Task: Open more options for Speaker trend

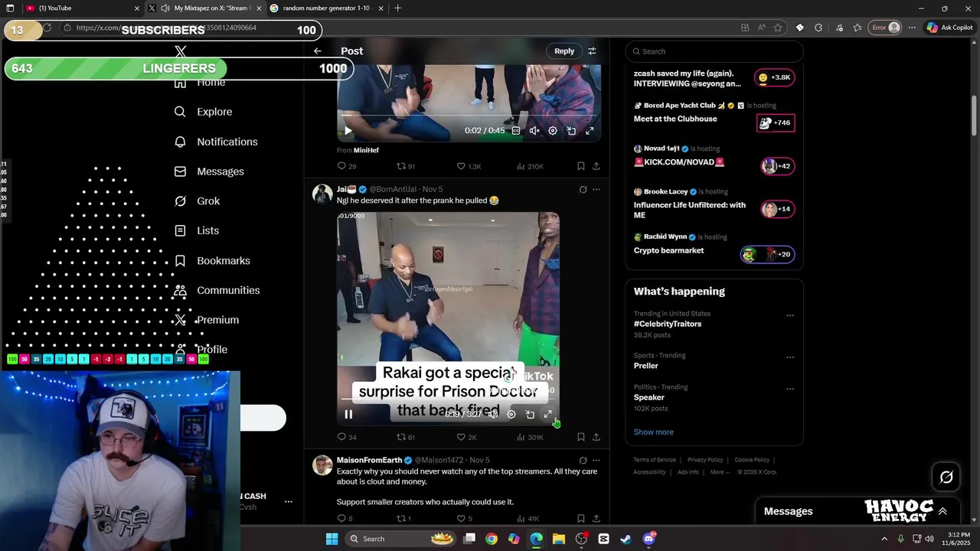Action: point(790,389)
